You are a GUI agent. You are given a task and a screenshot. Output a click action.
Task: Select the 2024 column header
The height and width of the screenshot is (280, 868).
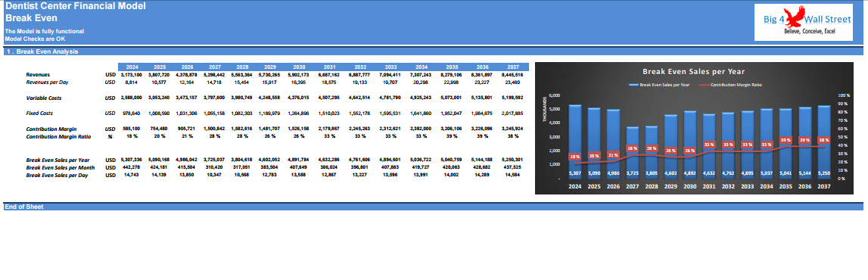(132, 67)
